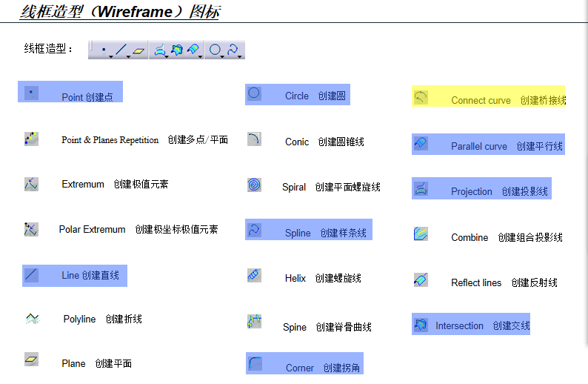This screenshot has height=384, width=588.
Task: Select the Point tool in the toolbar strip
Action: pyautogui.click(x=104, y=50)
